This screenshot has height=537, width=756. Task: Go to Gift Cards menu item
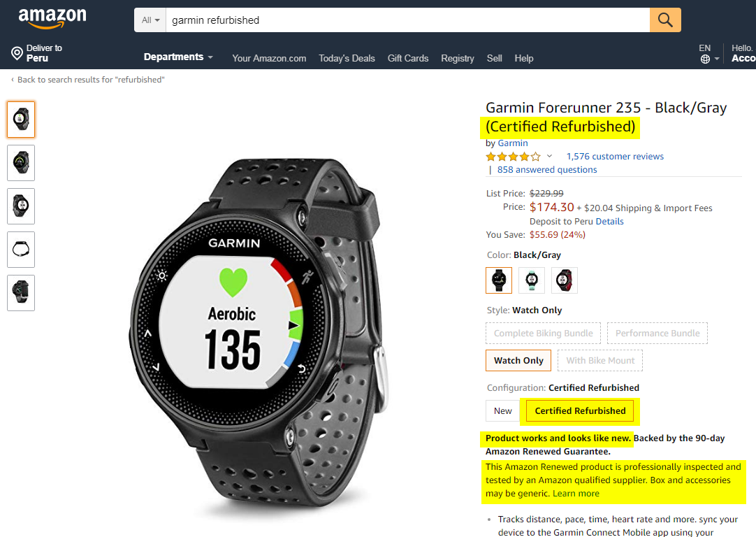408,58
